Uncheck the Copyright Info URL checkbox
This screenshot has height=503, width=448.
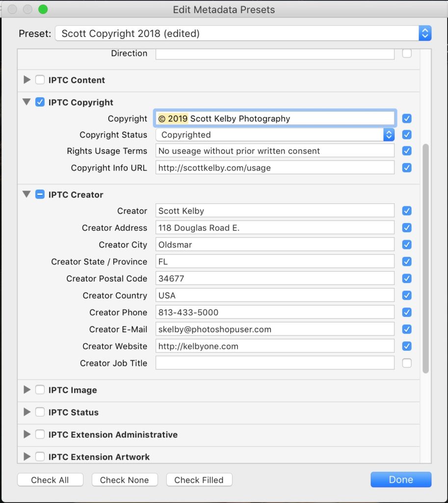point(407,168)
